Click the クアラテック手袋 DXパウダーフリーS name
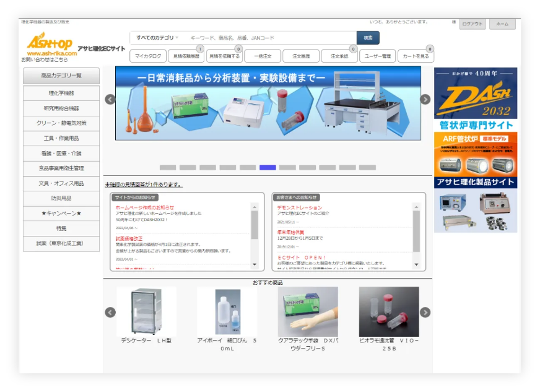The width and height of the screenshot is (540, 392). 308,344
